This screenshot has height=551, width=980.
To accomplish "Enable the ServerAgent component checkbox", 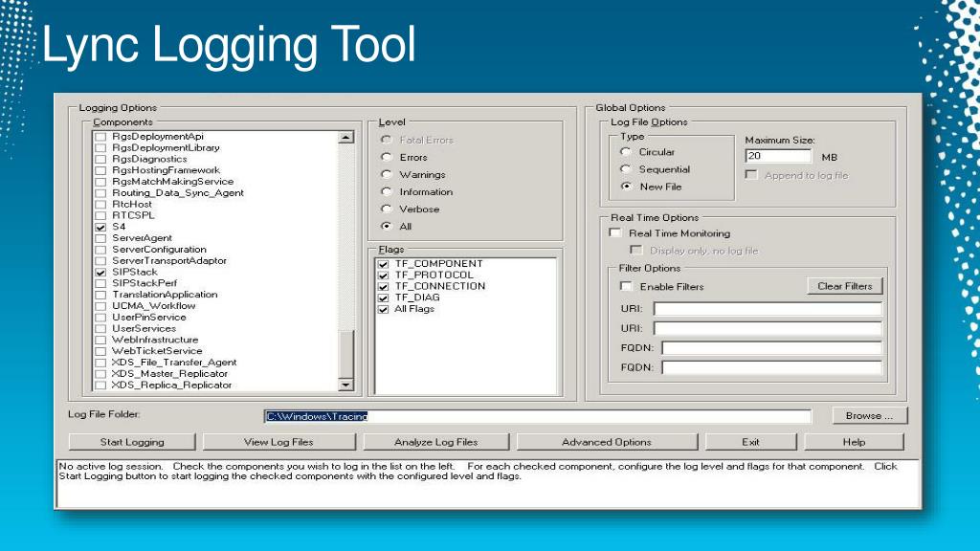I will (100, 238).
